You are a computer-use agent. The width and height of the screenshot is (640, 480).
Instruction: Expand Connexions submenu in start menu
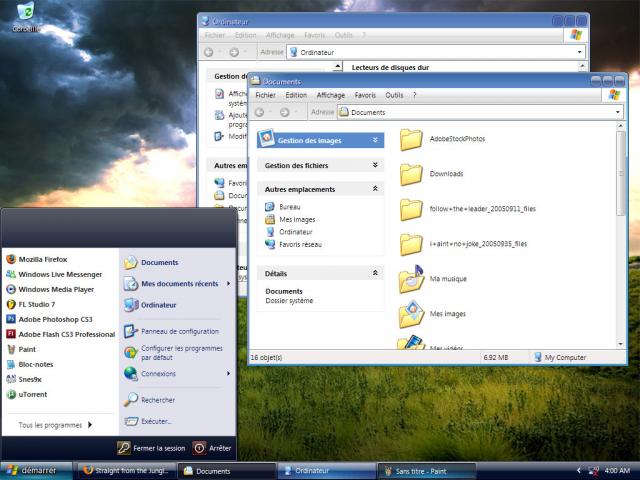[228, 373]
